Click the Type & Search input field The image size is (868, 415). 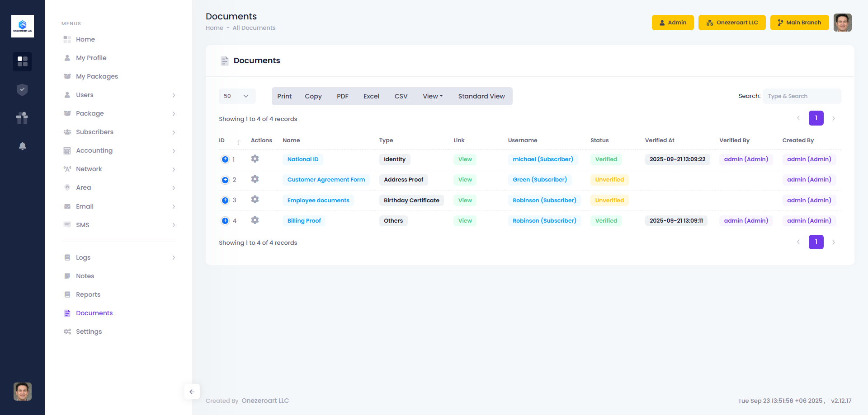(x=802, y=96)
